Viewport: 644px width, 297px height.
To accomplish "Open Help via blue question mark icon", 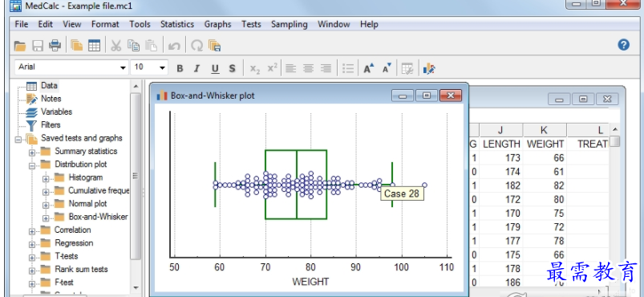I will 623,45.
